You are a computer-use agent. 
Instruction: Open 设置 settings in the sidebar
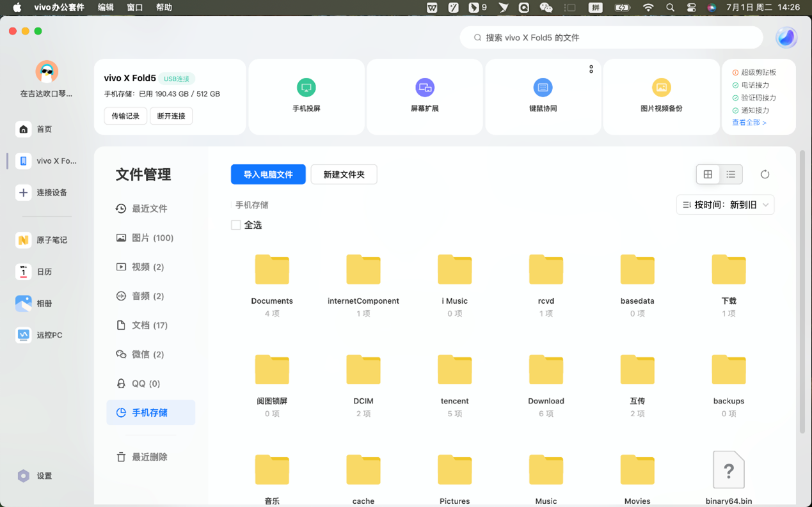pyautogui.click(x=35, y=476)
